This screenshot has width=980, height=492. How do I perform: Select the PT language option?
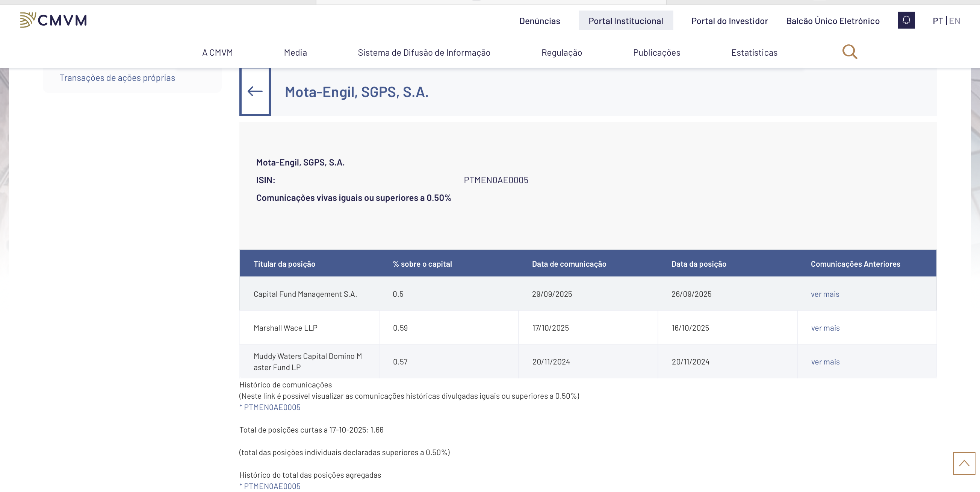[938, 21]
